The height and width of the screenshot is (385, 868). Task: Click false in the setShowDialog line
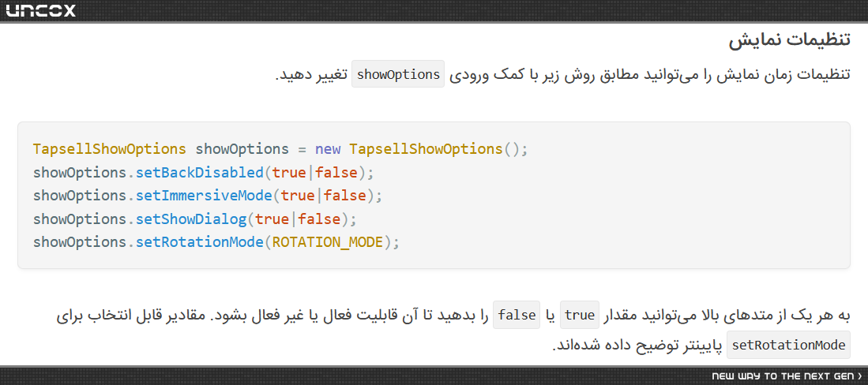[x=319, y=219]
